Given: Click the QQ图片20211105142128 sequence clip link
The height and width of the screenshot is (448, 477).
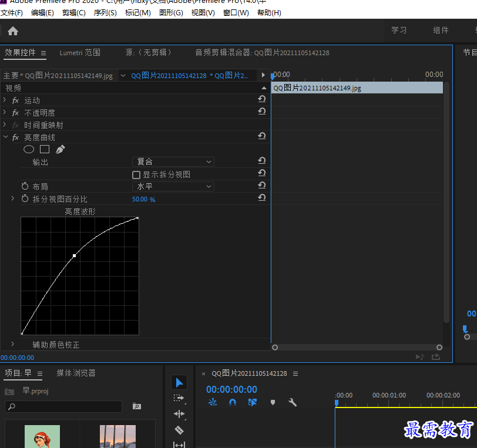Looking at the screenshot, I should tap(190, 76).
